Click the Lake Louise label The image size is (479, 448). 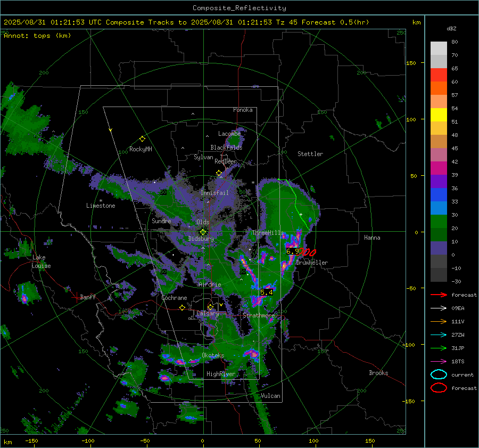[x=41, y=262]
